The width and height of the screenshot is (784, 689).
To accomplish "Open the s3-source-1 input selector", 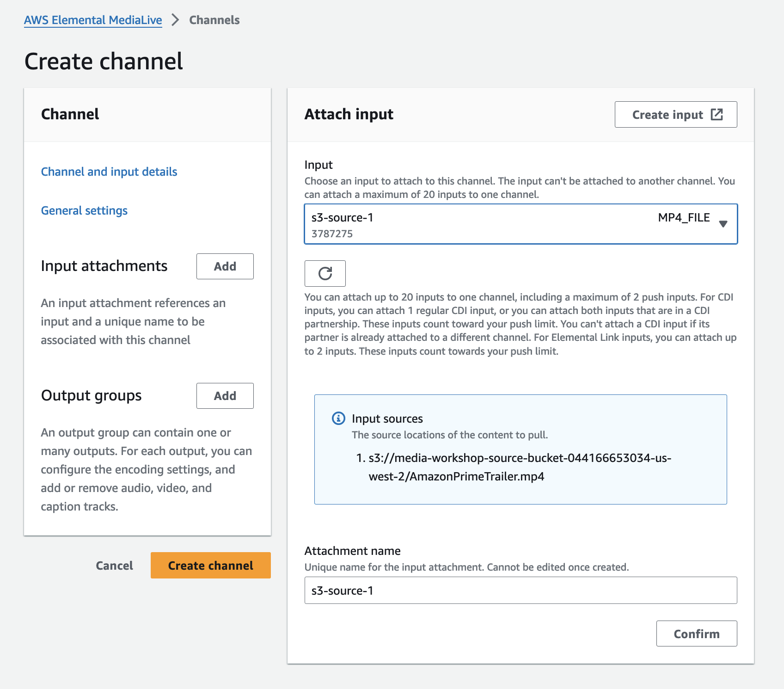I will tap(481, 224).
